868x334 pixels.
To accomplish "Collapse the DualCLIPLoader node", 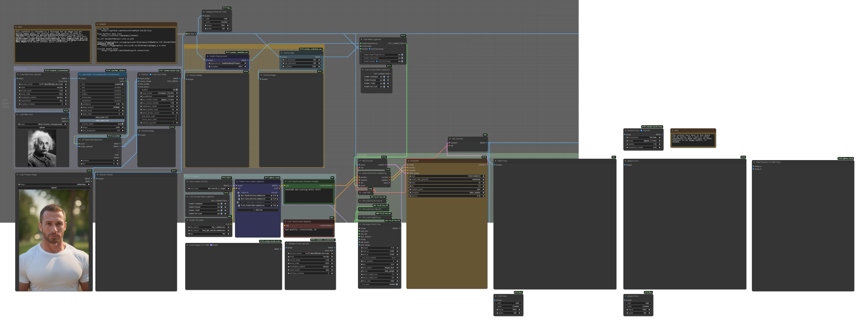I will coord(187,220).
